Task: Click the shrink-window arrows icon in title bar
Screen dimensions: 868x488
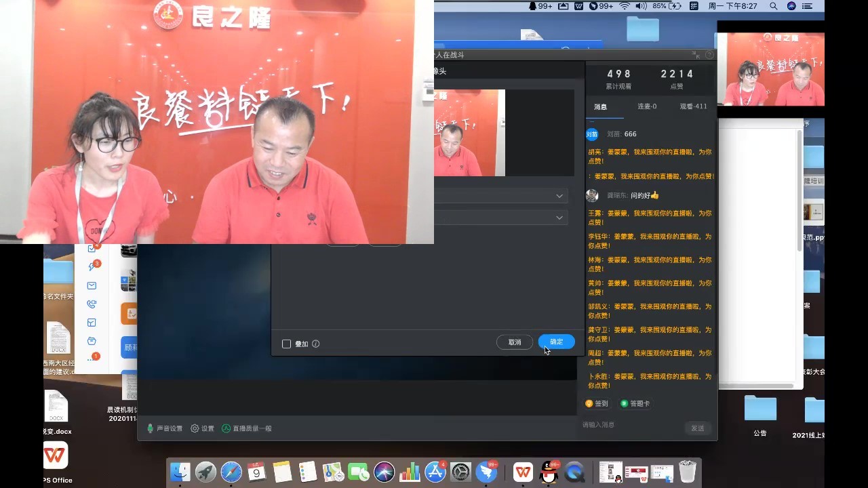Action: pyautogui.click(x=696, y=55)
